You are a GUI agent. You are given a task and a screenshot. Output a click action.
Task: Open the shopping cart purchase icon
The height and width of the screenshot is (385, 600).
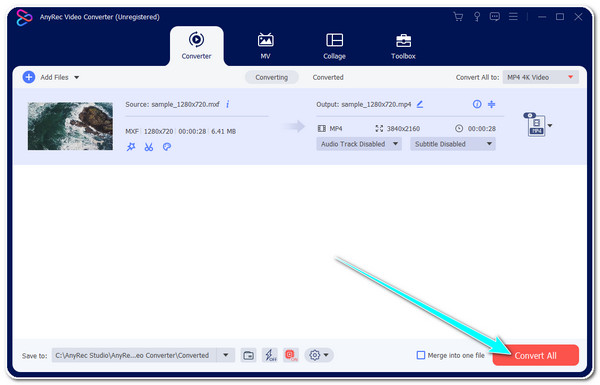[x=458, y=17]
